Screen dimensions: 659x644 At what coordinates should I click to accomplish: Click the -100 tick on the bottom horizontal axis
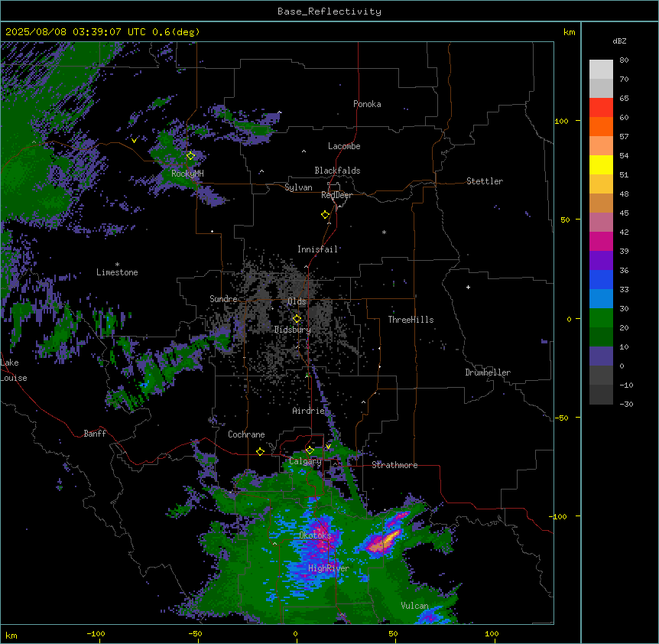96,633
